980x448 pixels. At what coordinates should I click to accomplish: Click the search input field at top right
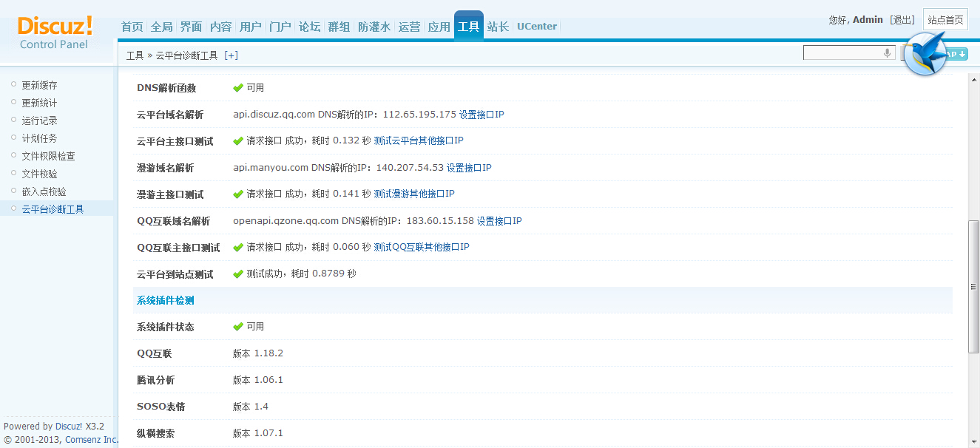click(x=843, y=53)
